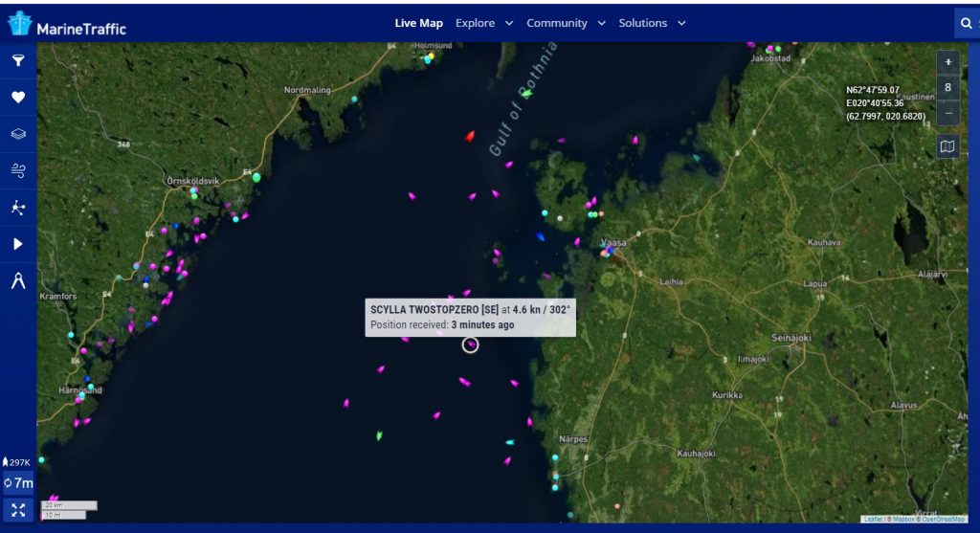The image size is (980, 533).
Task: Show the wind weather overlay
Action: [x=18, y=170]
